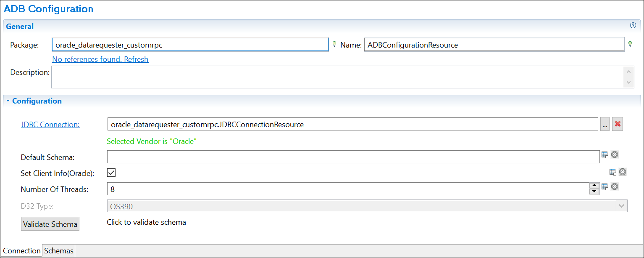Click module property icon for Number Of Threads
The width and height of the screenshot is (644, 258).
605,187
